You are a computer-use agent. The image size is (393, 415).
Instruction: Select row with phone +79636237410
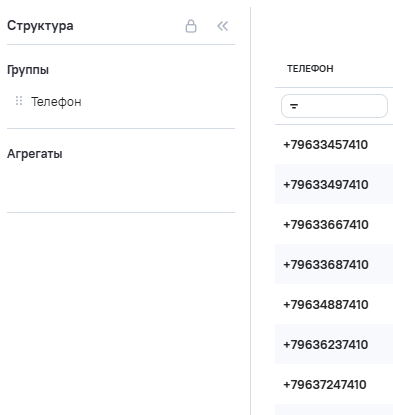point(334,344)
